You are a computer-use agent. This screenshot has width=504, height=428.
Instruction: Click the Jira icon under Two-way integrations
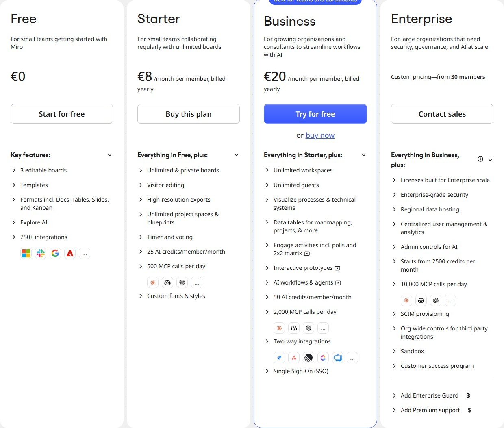[x=279, y=358]
